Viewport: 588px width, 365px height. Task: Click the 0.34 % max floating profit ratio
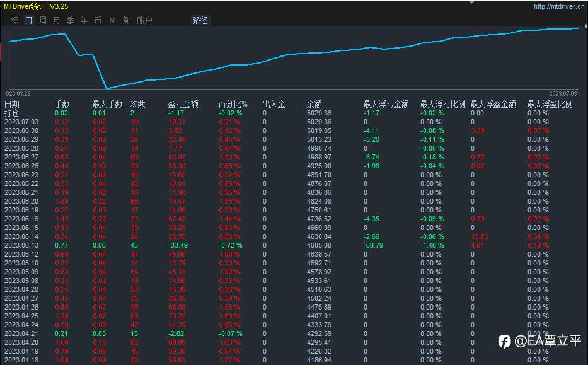pos(538,236)
